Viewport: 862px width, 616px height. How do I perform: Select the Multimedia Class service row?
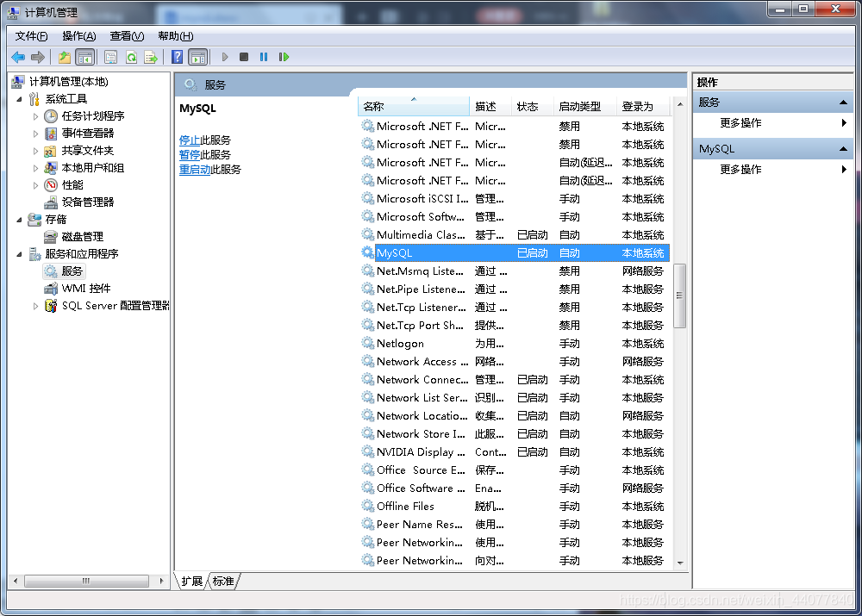515,235
